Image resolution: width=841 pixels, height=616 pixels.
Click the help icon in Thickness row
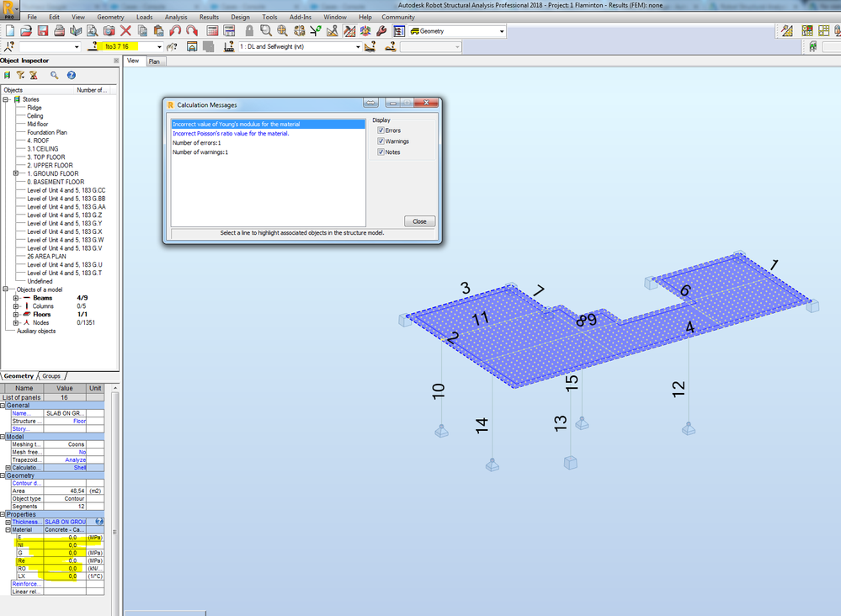coord(99,522)
